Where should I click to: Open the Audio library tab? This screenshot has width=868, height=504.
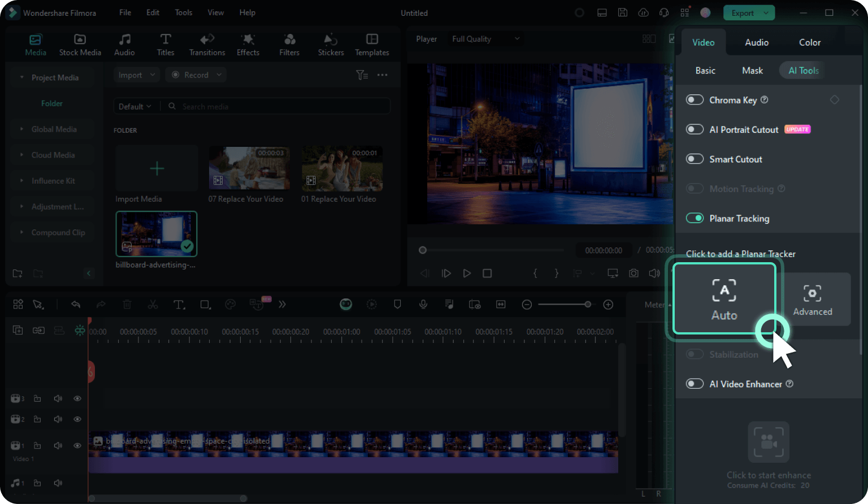pyautogui.click(x=124, y=45)
